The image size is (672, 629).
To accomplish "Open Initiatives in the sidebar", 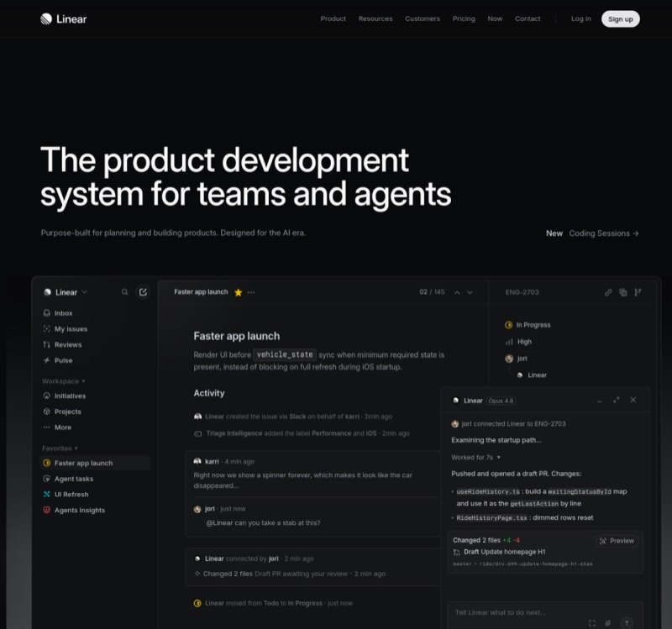I will point(65,396).
